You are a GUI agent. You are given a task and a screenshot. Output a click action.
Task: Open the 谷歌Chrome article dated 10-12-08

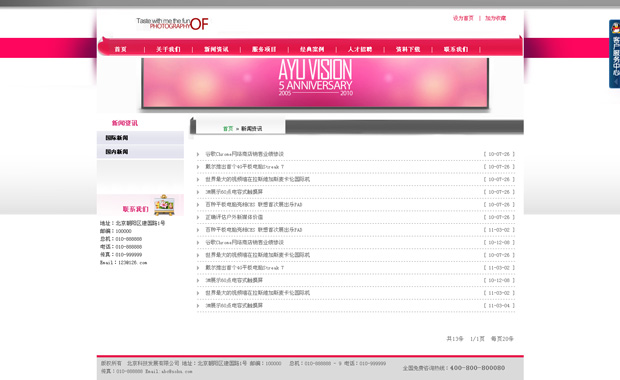[244, 242]
